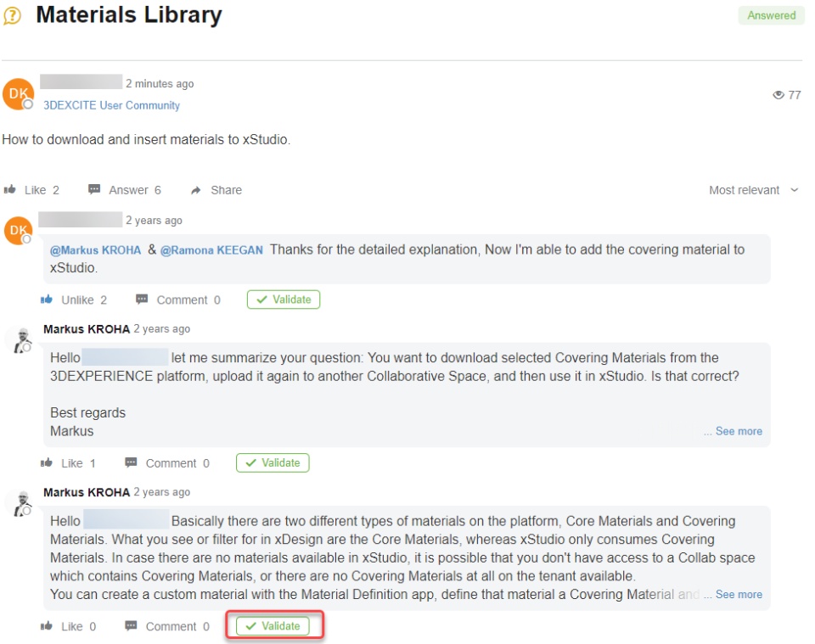Open Markus KROHA name on the summarize reply
This screenshot has width=815, height=644.
(x=87, y=329)
